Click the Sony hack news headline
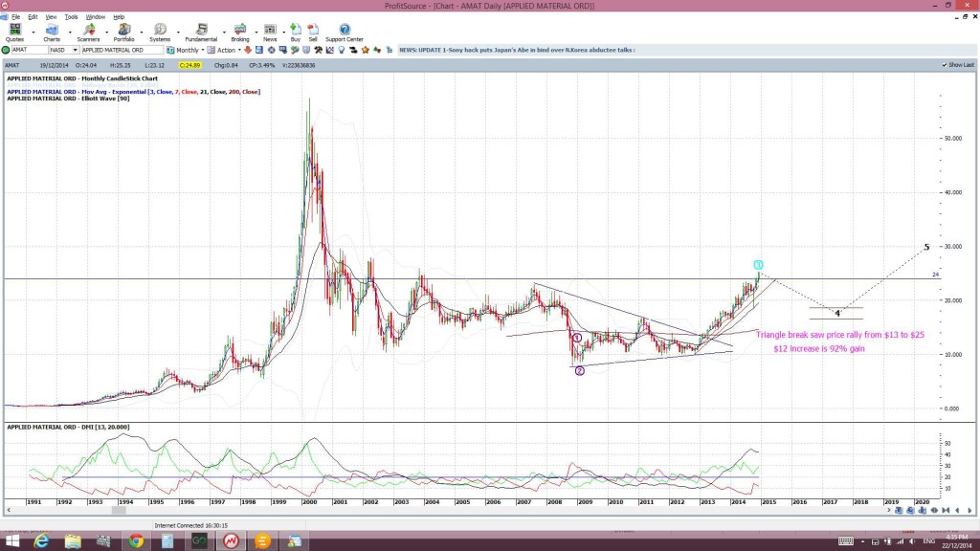The width and height of the screenshot is (980, 551). [x=517, y=50]
